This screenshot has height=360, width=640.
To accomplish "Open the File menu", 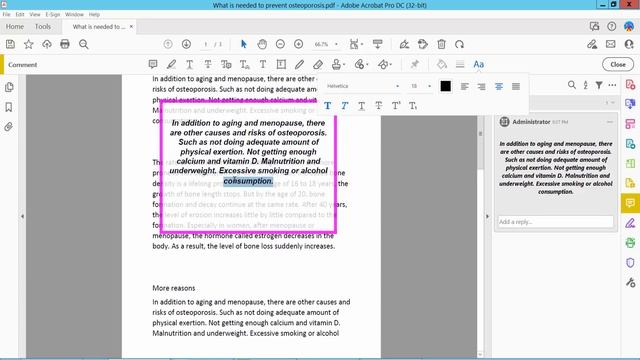I will tap(7, 14).
